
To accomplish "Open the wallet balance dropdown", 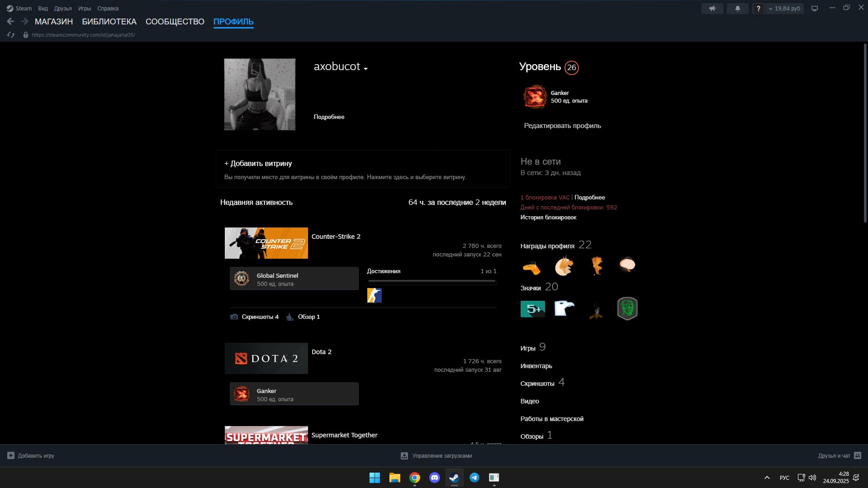I will pos(785,9).
